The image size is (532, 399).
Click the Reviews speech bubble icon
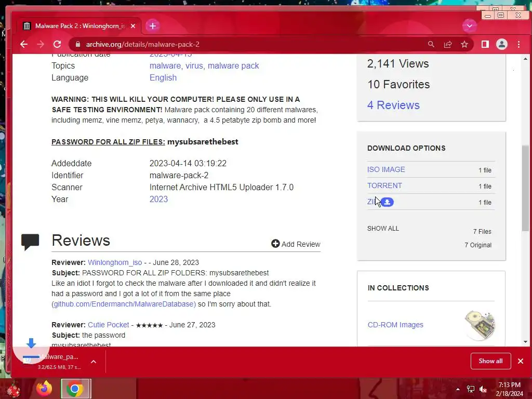click(x=30, y=242)
